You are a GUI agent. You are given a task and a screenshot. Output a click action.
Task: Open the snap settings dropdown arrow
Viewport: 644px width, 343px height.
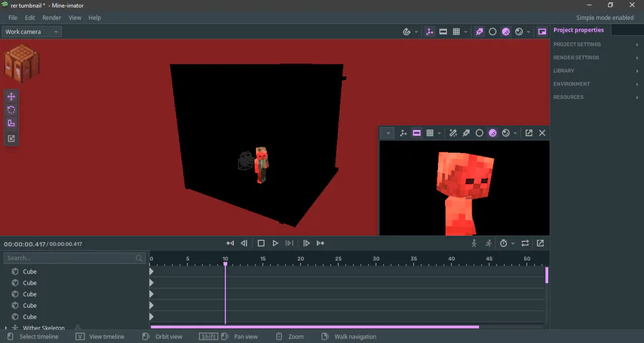pyautogui.click(x=416, y=32)
